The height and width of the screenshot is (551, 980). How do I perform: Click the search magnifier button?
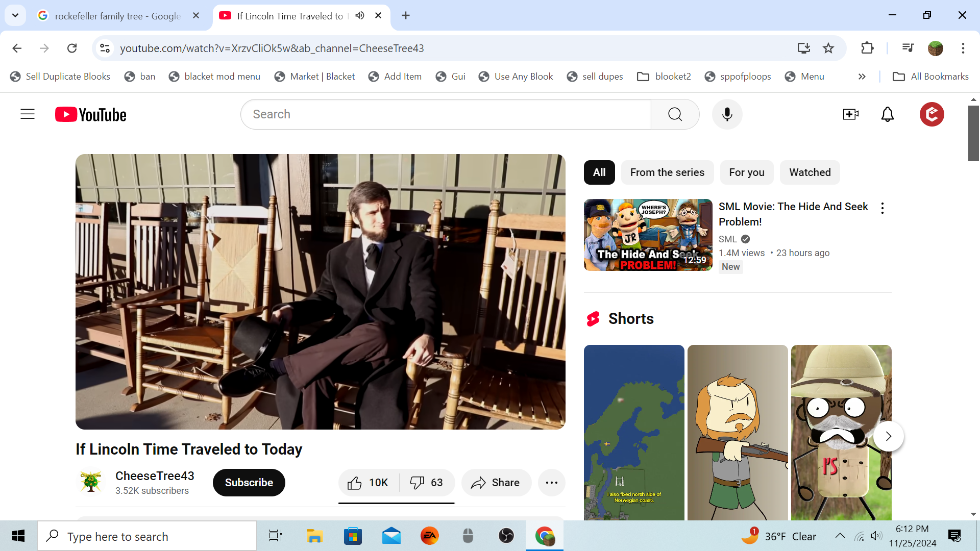pos(675,114)
